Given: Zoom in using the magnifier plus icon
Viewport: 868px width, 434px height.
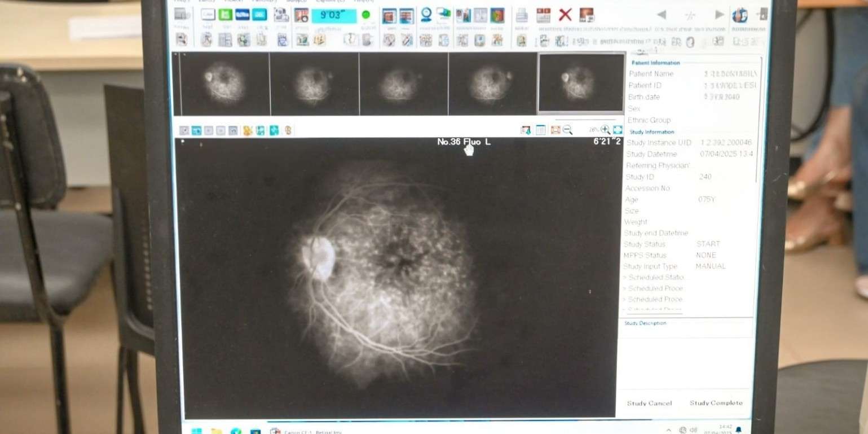Looking at the screenshot, I should (605, 130).
